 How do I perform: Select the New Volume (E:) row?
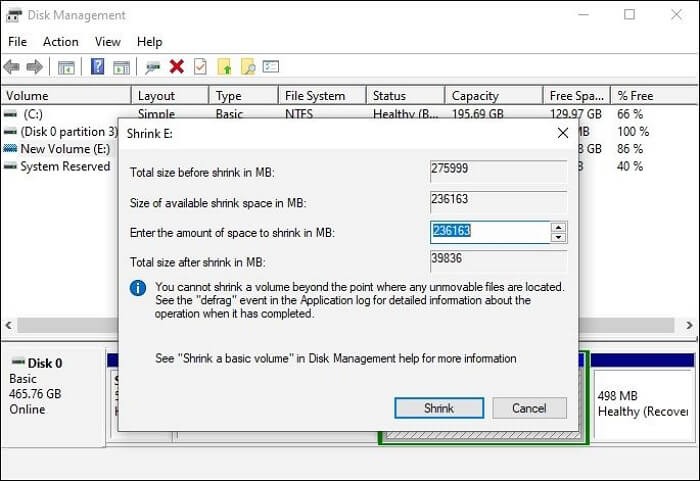[58, 149]
